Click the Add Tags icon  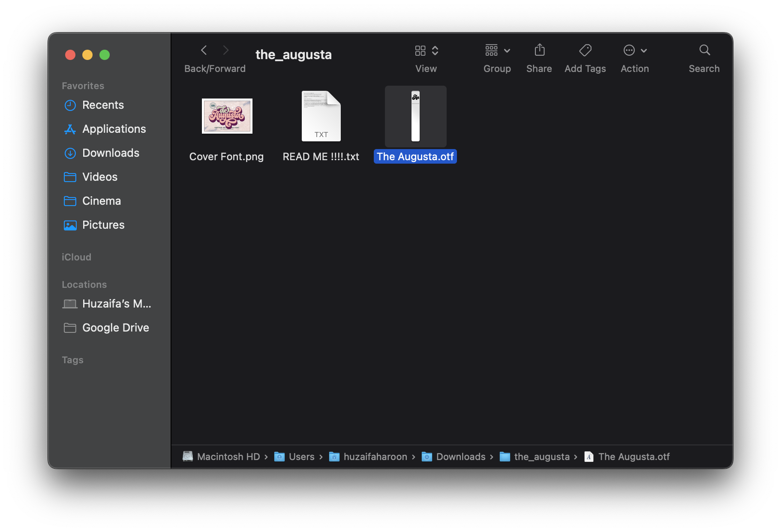pyautogui.click(x=585, y=50)
